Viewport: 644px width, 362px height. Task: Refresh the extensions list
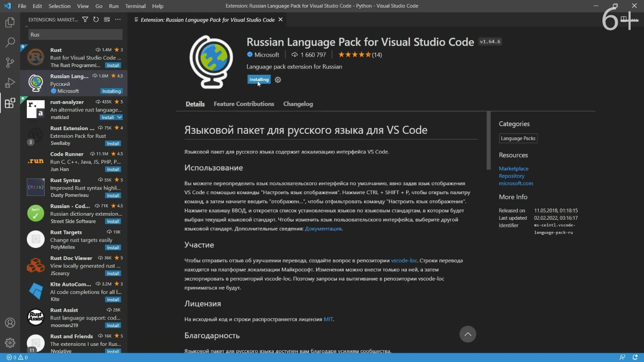click(96, 20)
